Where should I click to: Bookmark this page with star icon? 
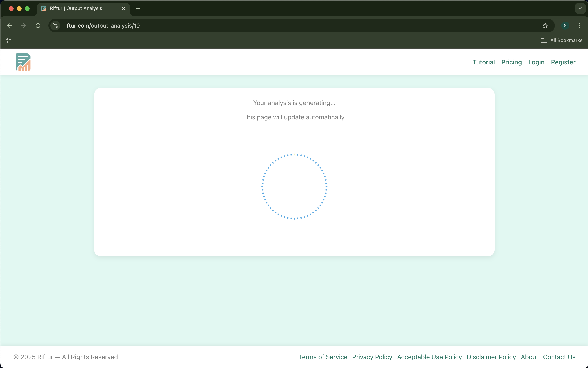[x=545, y=26]
